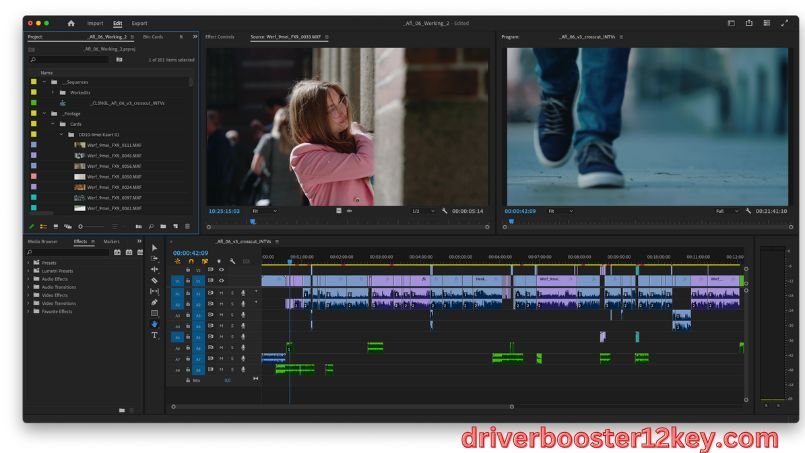Select the Track Select Forward tool
The width and height of the screenshot is (805, 453).
click(155, 258)
